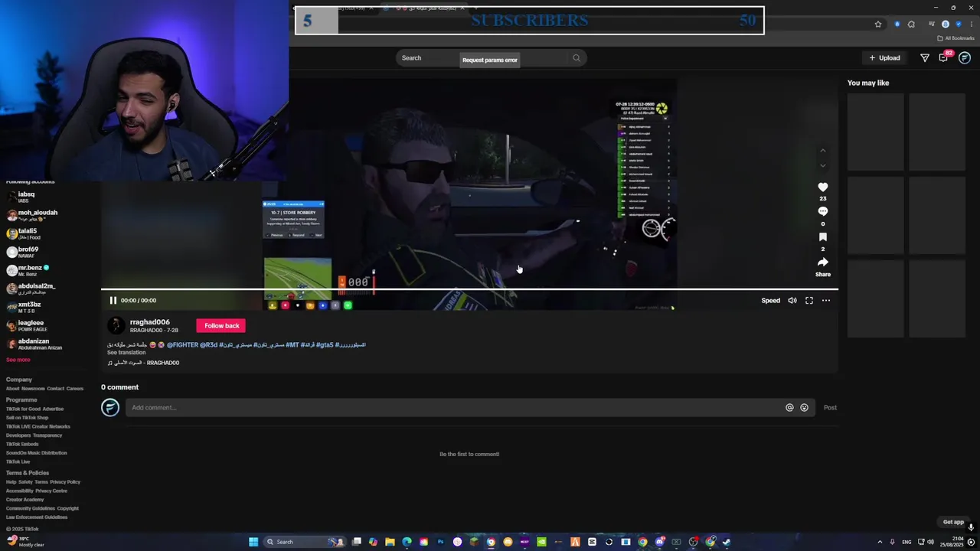Open brof69 following account
Viewport: 980px width, 551px height.
[x=27, y=252]
